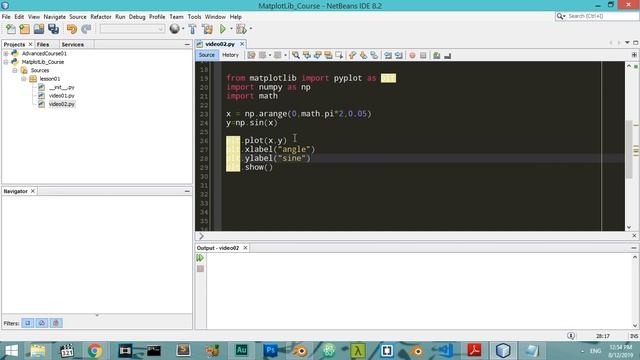Click the Redo arrow icon

tap(86, 29)
